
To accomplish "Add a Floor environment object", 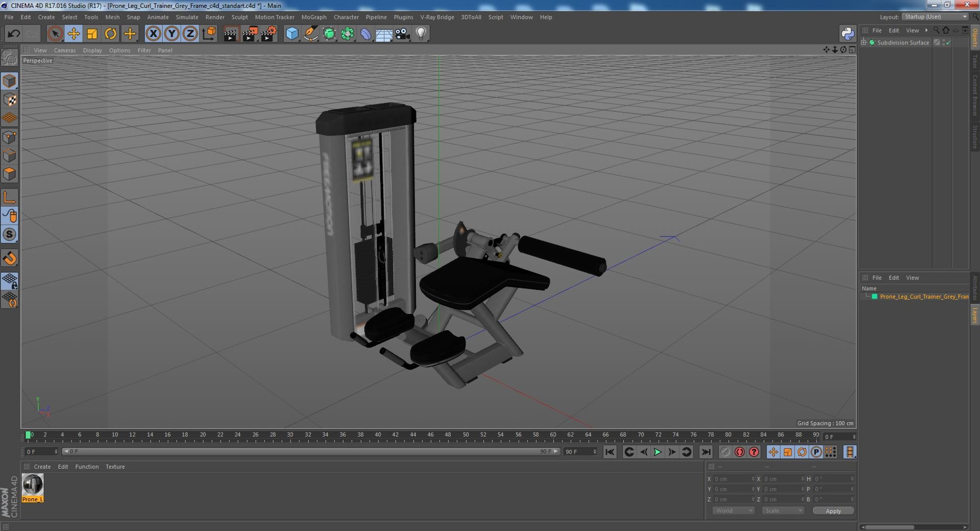I will (384, 34).
